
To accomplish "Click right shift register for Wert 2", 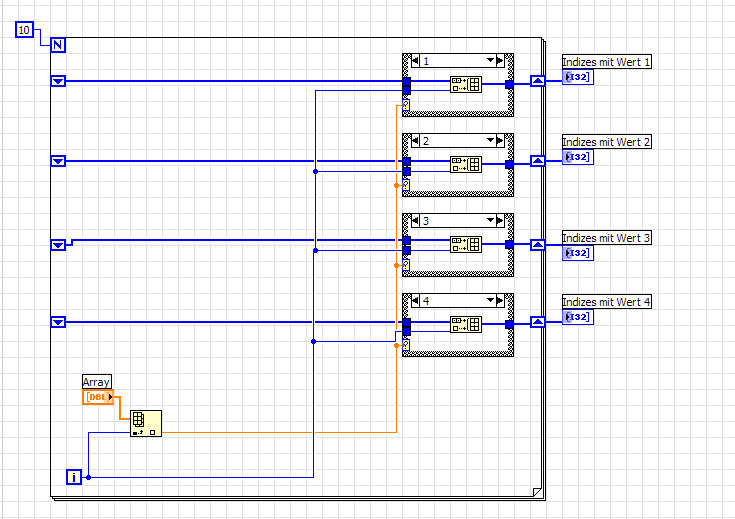I will (x=538, y=161).
